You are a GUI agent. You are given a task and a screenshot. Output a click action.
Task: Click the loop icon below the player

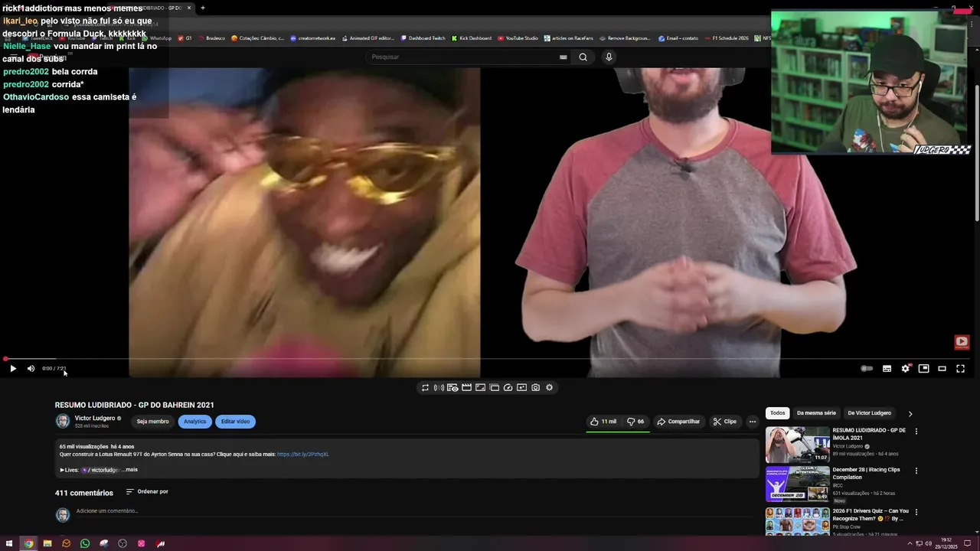pos(425,388)
